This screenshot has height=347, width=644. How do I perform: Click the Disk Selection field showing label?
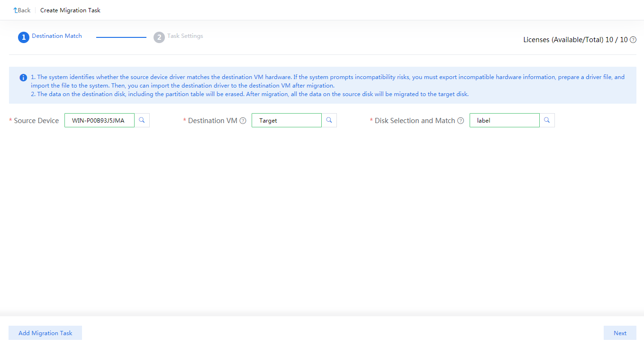tap(504, 120)
